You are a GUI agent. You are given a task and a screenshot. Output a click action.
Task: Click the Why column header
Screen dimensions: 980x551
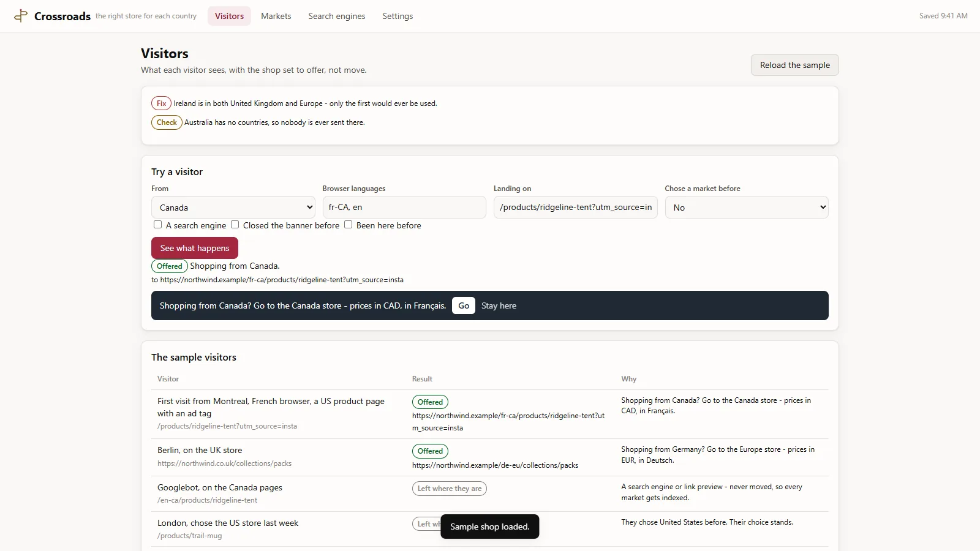tap(628, 379)
